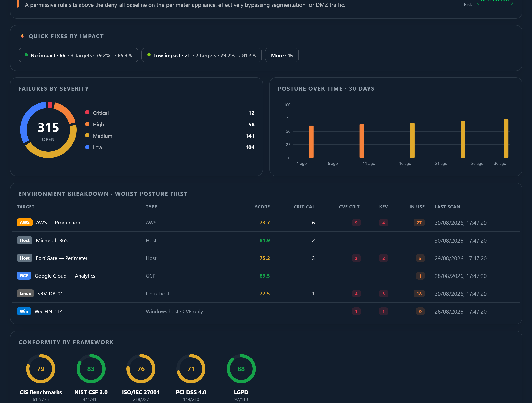Click the TARGET column header

point(26,207)
